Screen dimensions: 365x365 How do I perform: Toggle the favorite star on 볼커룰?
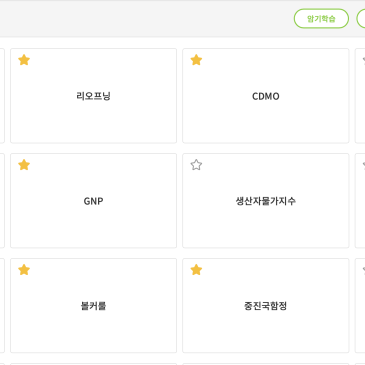[24, 270]
